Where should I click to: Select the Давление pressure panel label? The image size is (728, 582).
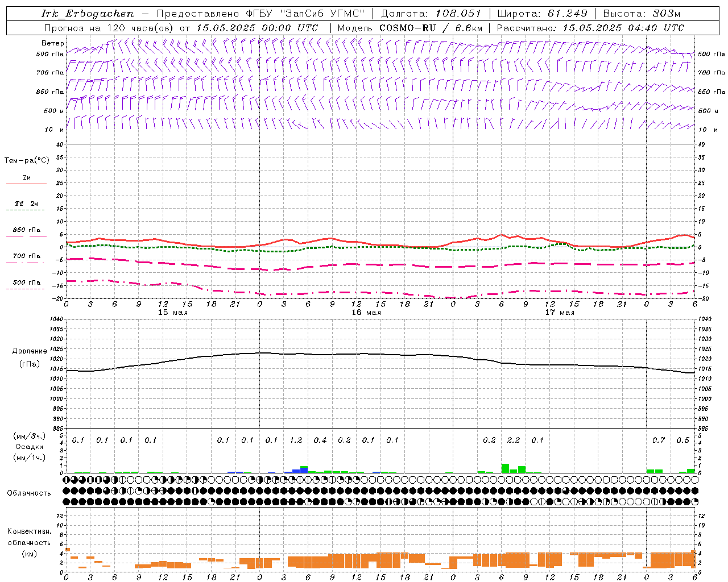tap(30, 351)
